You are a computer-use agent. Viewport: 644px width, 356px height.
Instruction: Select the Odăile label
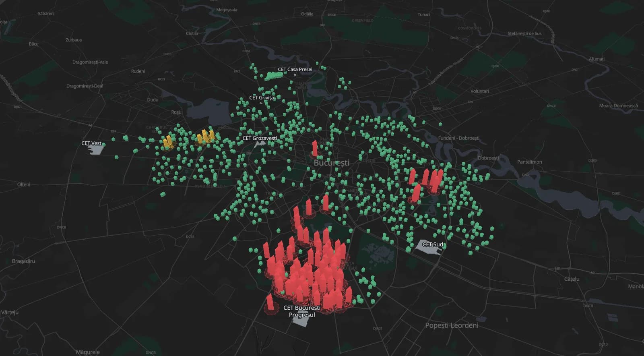(x=307, y=14)
